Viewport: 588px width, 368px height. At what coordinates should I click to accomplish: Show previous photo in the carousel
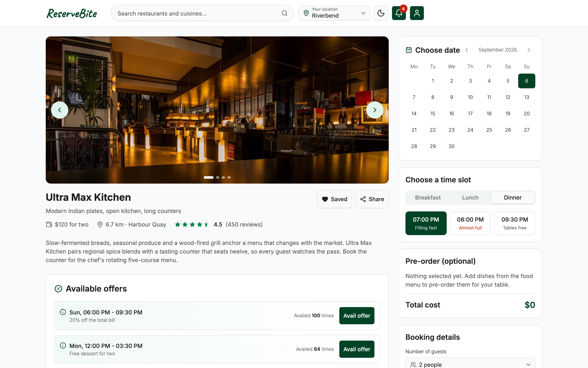[60, 110]
